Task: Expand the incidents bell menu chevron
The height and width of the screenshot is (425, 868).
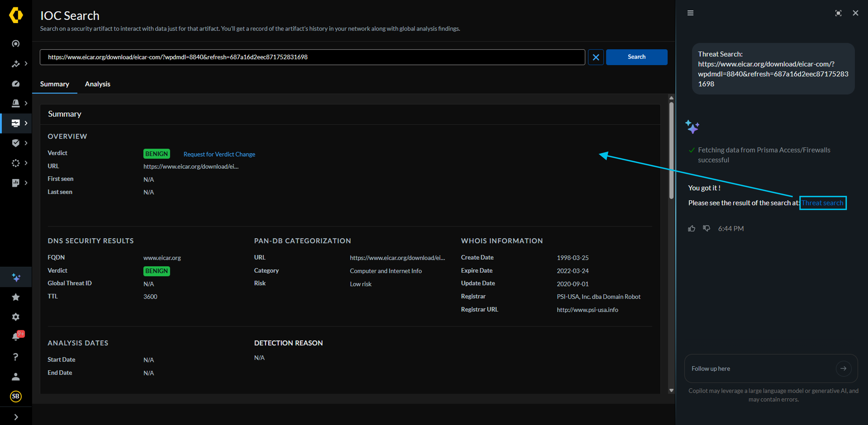Action: (26, 103)
